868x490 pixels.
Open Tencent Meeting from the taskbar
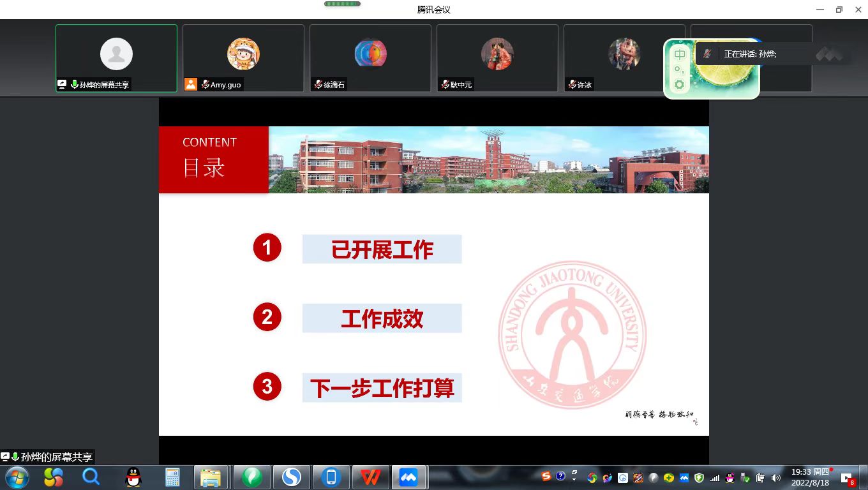(x=408, y=477)
